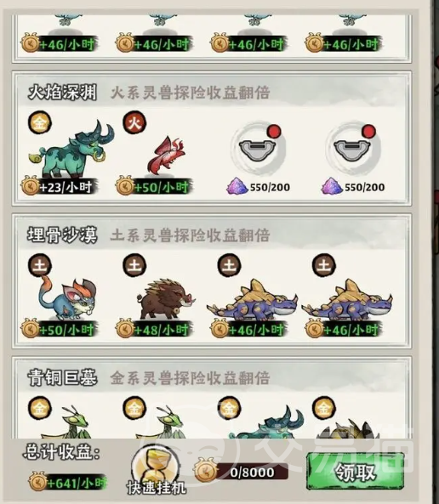The height and width of the screenshot is (504, 439).
Task: Open the 埋骨沙漠 area header
Action: (x=62, y=235)
